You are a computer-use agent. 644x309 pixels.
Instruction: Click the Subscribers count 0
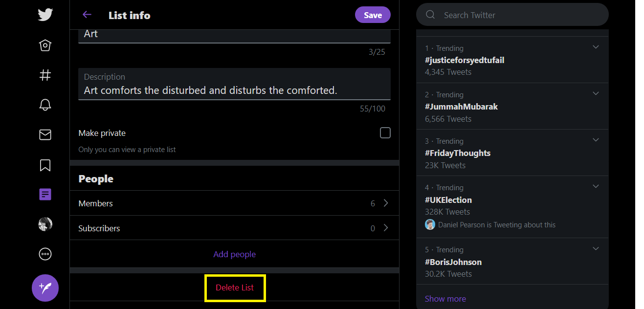pyautogui.click(x=373, y=228)
